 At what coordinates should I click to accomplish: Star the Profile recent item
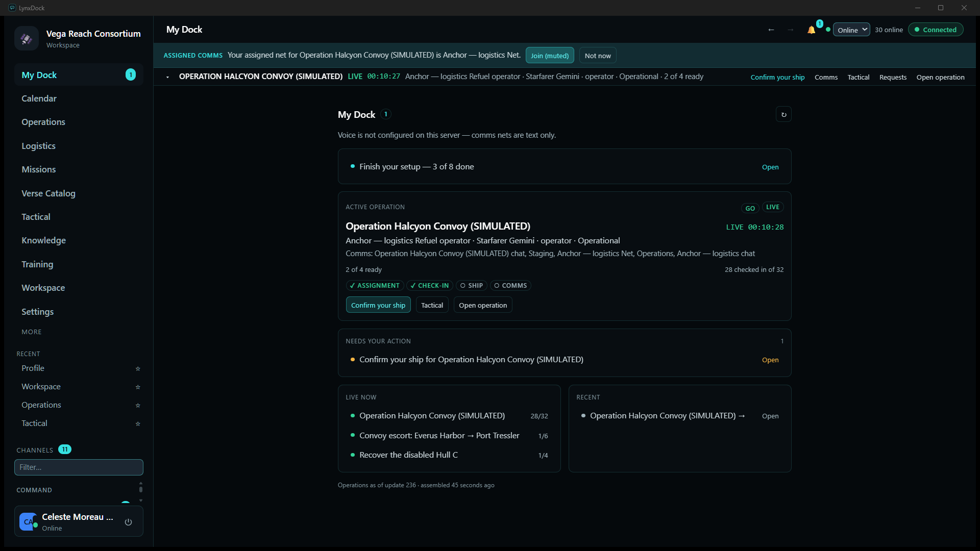[137, 368]
